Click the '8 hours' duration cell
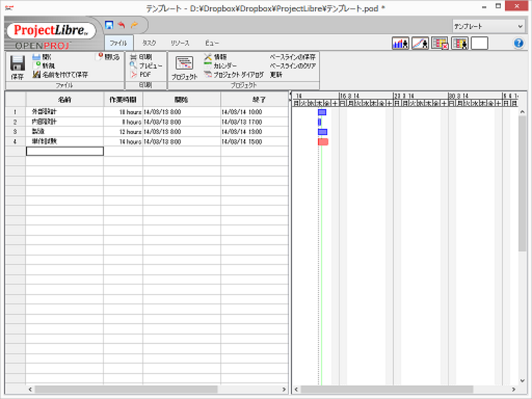Viewport: 532px width, 399px height. click(123, 122)
